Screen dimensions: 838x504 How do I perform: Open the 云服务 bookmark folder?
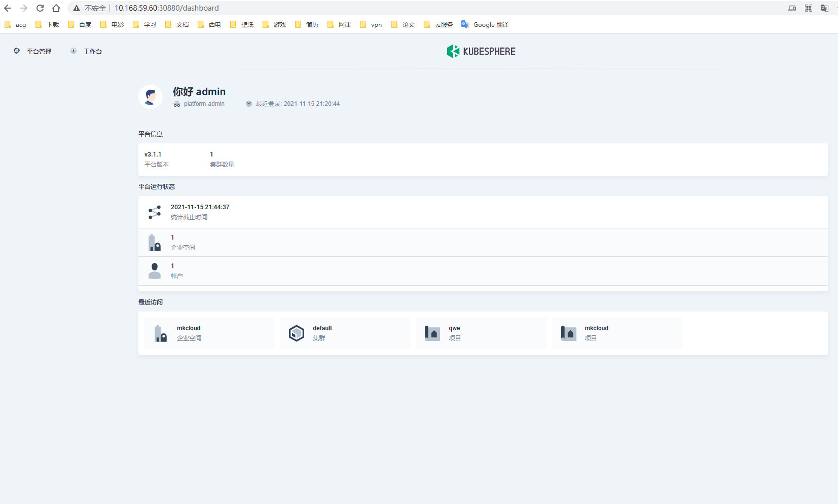(439, 24)
